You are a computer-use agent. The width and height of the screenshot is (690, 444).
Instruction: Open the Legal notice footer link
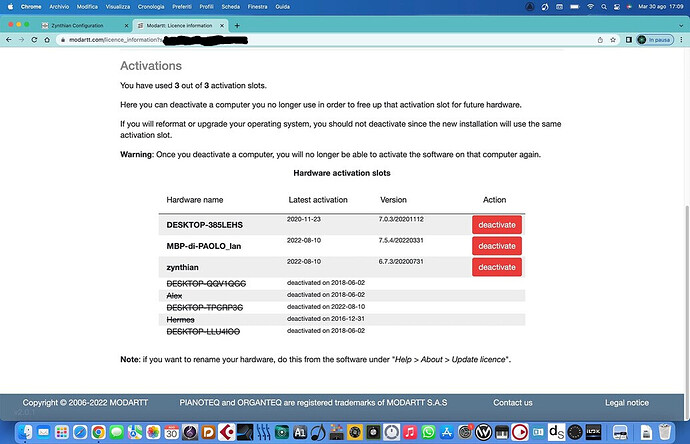coord(627,403)
